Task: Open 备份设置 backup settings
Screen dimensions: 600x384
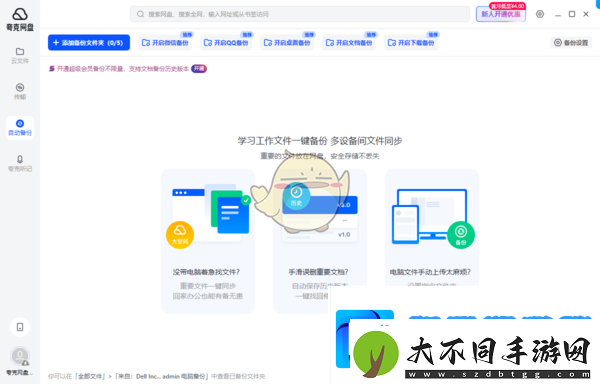Action: pyautogui.click(x=571, y=42)
